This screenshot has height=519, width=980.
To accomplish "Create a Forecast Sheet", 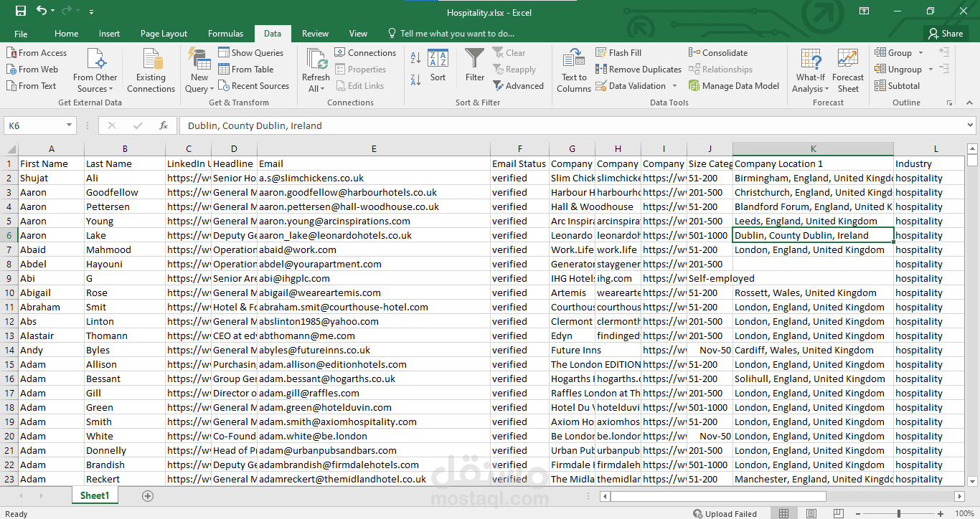I will [848, 70].
